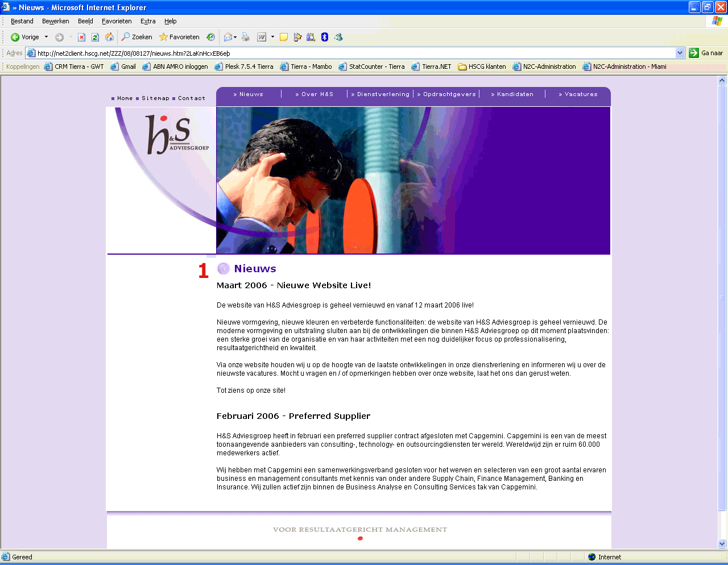
Task: Go to the home page via house icon
Action: (x=109, y=37)
